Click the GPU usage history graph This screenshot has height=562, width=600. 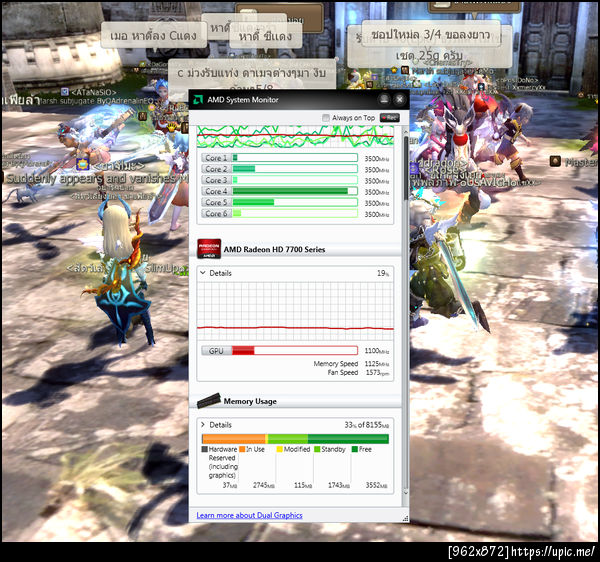click(x=295, y=311)
